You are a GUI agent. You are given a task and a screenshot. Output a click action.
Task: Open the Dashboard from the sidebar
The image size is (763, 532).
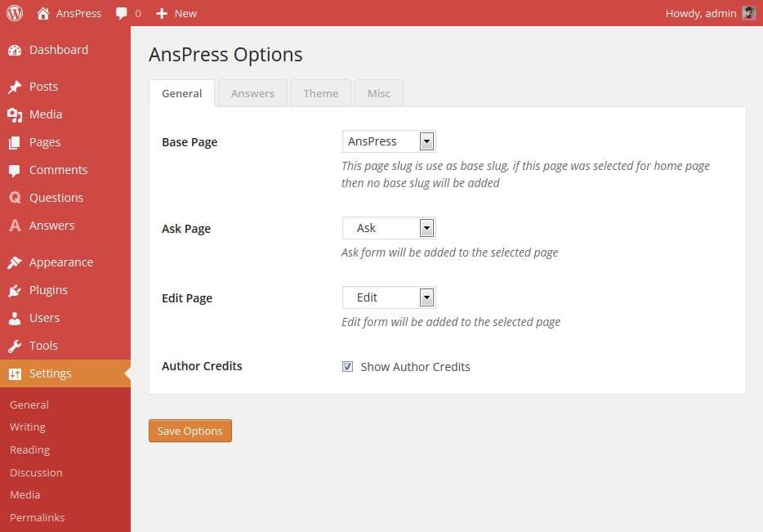16,50
